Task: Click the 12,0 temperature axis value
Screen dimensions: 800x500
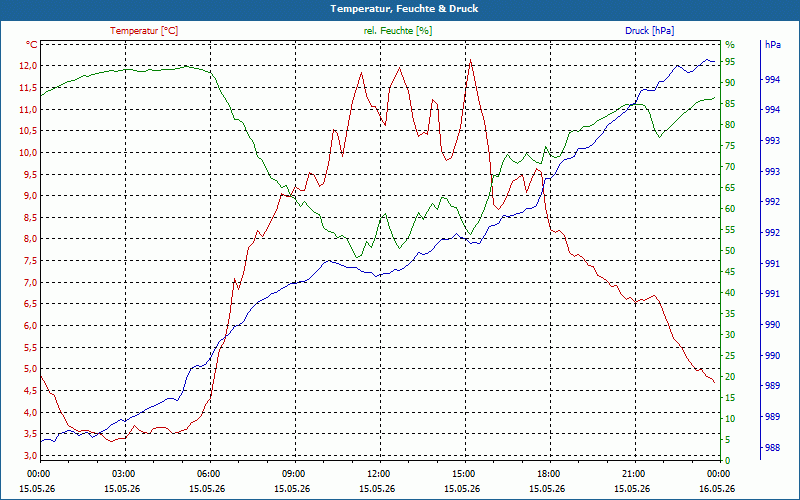Action: click(x=29, y=66)
